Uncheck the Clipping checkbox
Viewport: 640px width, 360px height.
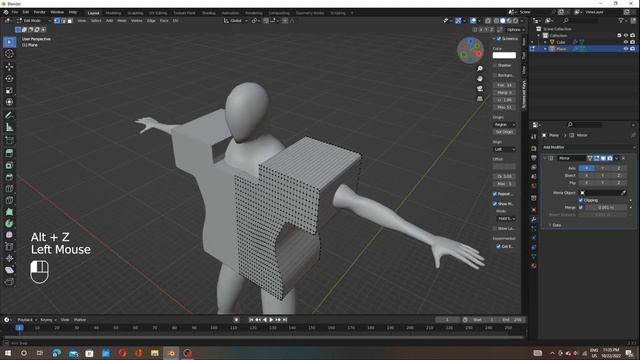tap(581, 200)
